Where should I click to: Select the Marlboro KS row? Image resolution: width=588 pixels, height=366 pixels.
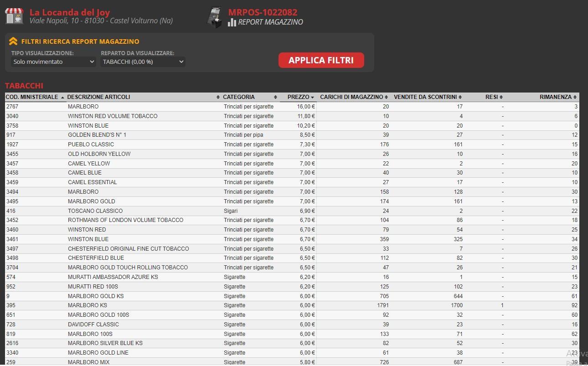(292, 305)
